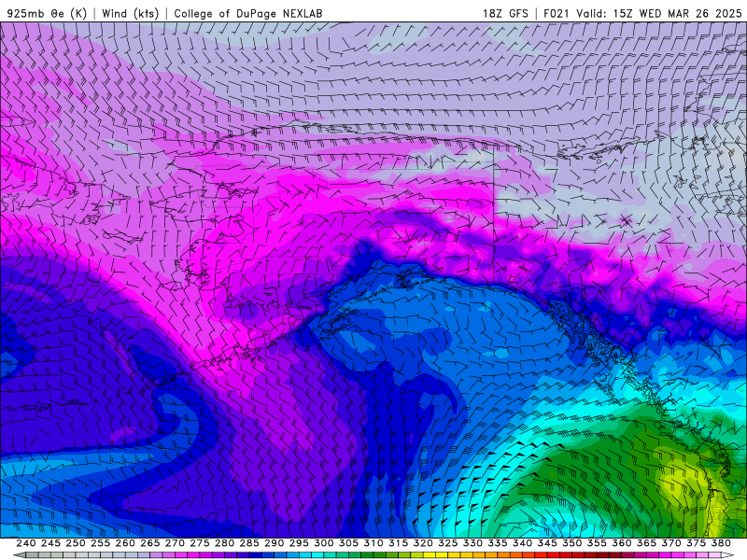The width and height of the screenshot is (747, 560).
Task: Click the 315 value on the color scale
Action: 399,543
